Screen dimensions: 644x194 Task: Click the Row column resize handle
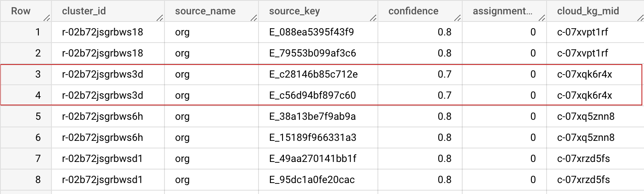pos(46,18)
